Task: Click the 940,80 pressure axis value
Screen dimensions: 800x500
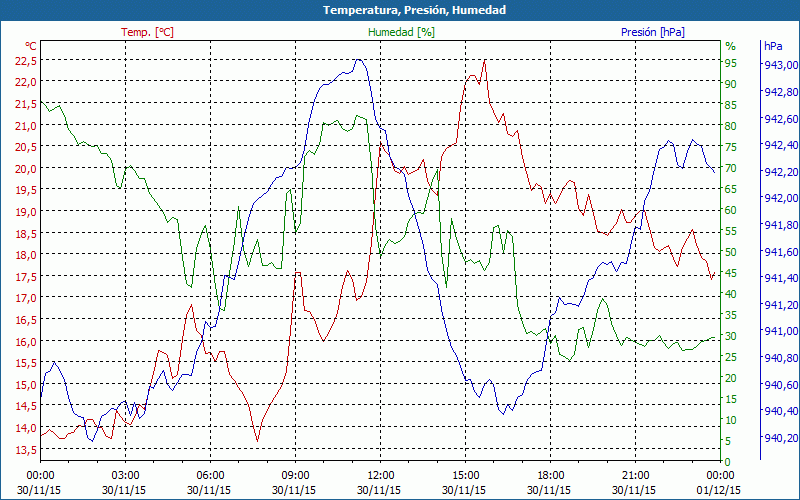Action: [780, 358]
